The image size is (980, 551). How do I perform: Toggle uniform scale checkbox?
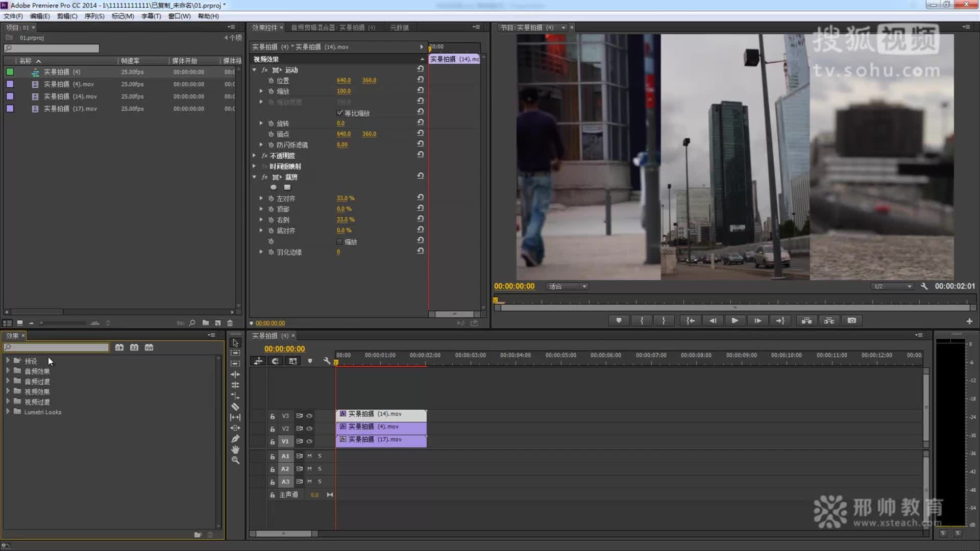[340, 113]
